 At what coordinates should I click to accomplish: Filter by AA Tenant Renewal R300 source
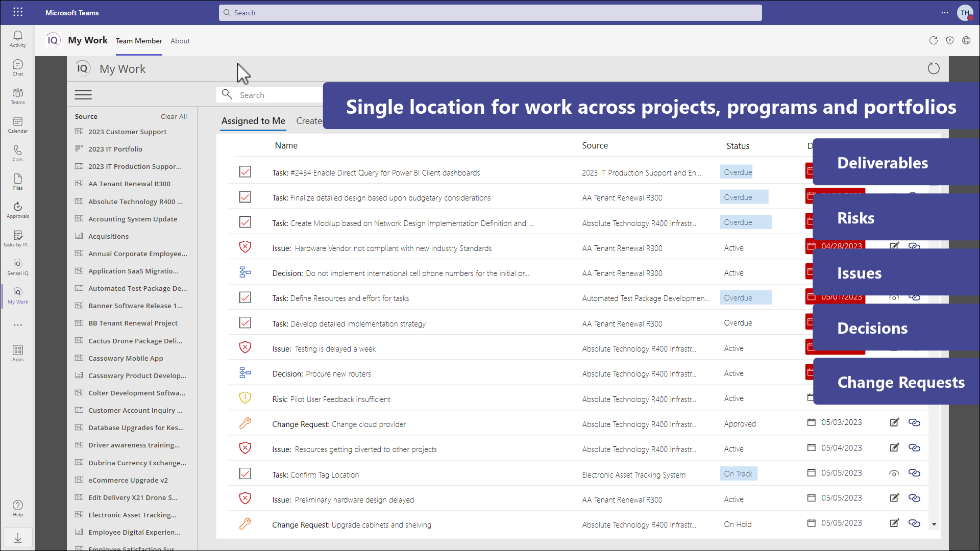click(129, 184)
